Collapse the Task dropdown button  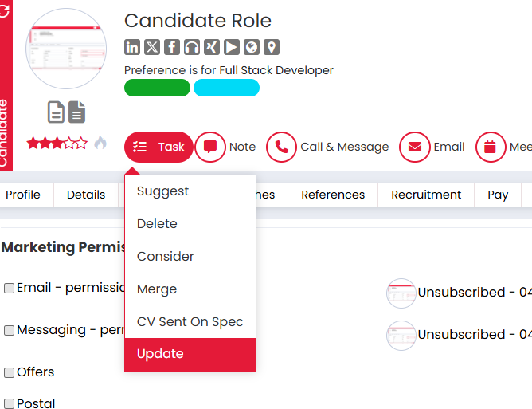pos(158,147)
